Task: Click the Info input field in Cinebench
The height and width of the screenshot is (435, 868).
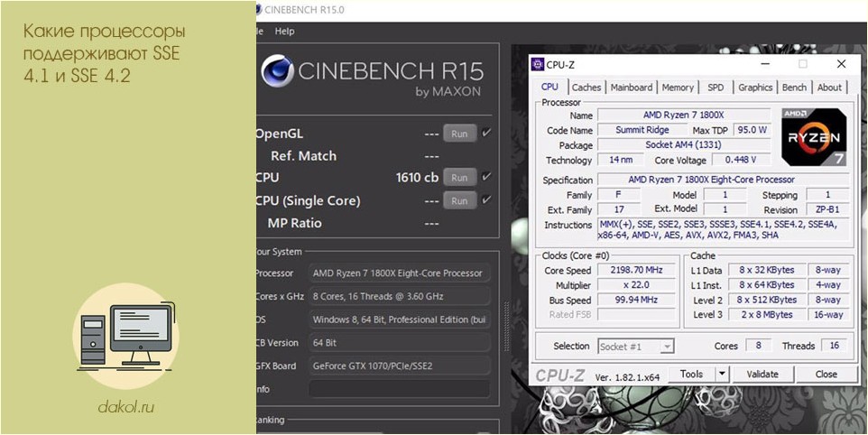Action: [399, 388]
